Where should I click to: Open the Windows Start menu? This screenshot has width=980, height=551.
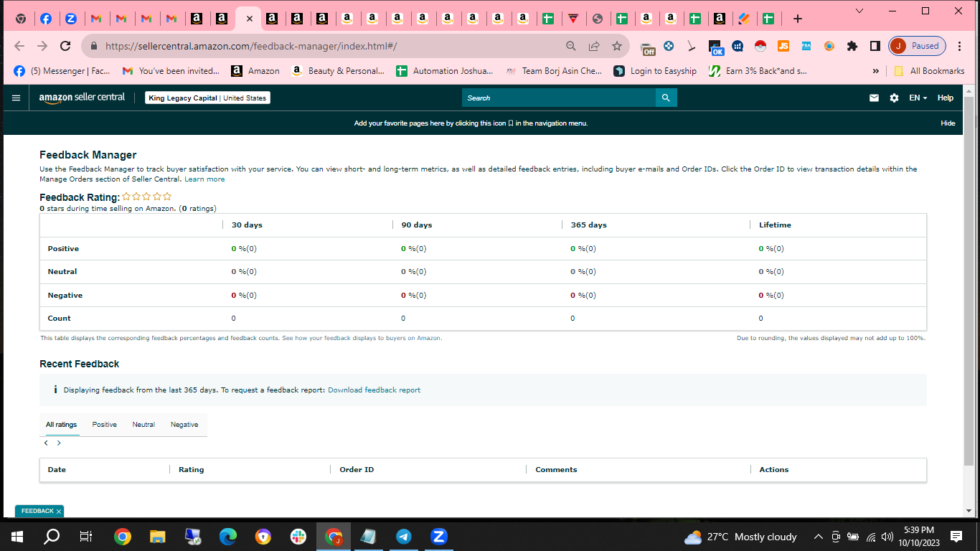(x=17, y=537)
